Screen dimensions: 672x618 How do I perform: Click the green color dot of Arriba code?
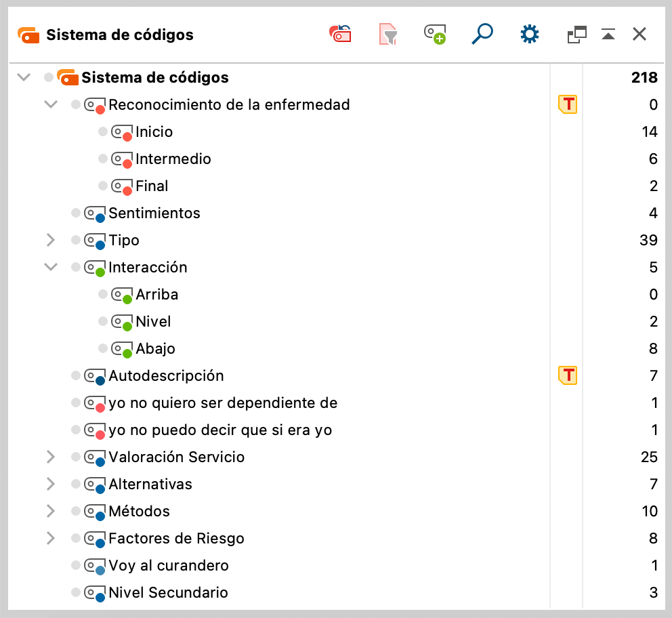(127, 299)
